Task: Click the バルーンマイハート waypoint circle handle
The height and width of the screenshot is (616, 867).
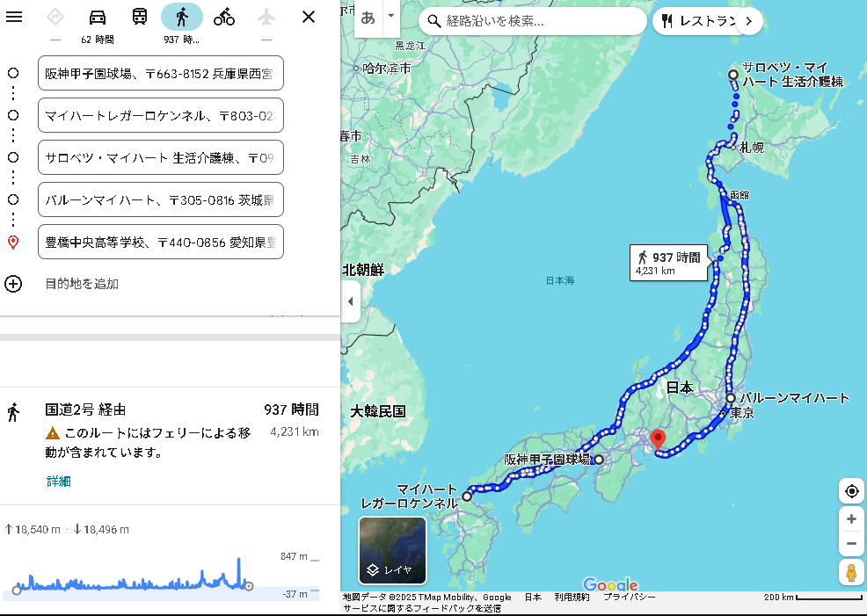Action: pyautogui.click(x=13, y=199)
